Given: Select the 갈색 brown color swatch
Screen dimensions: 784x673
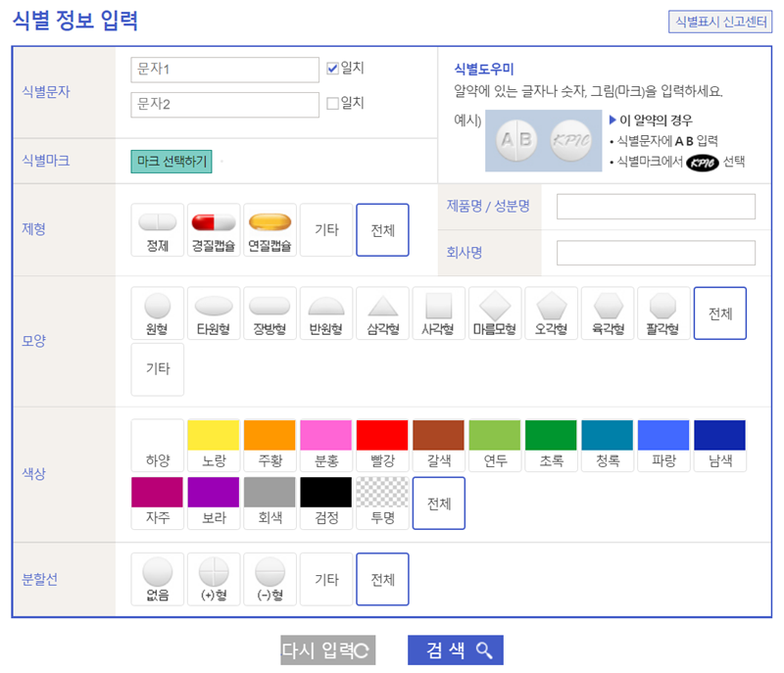Looking at the screenshot, I should 438,446.
